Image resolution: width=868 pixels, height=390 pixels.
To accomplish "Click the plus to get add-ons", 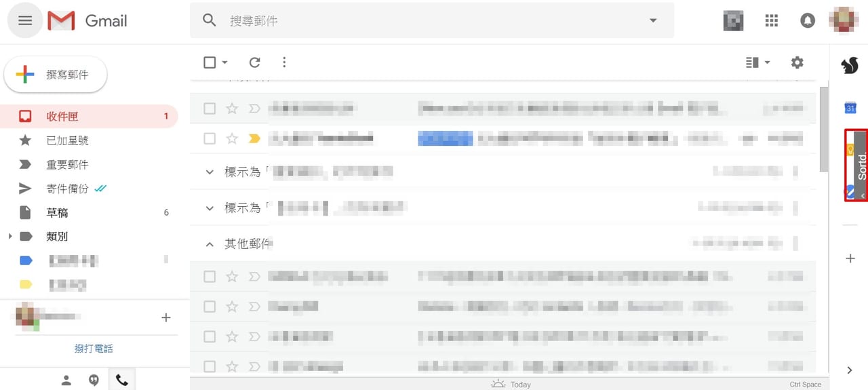I will [x=850, y=258].
